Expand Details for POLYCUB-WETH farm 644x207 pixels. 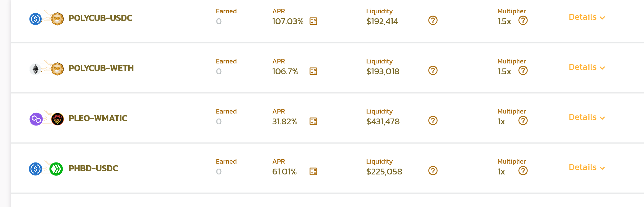coord(587,67)
